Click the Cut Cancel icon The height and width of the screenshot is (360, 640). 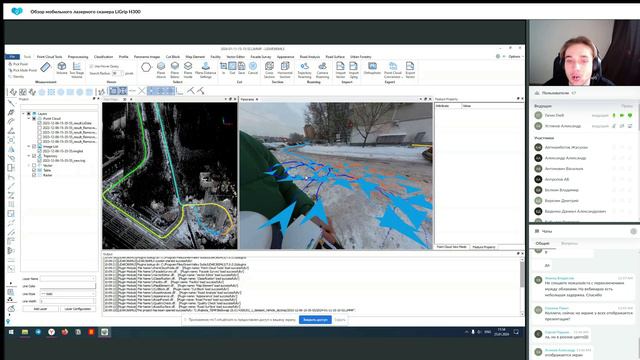click(253, 68)
